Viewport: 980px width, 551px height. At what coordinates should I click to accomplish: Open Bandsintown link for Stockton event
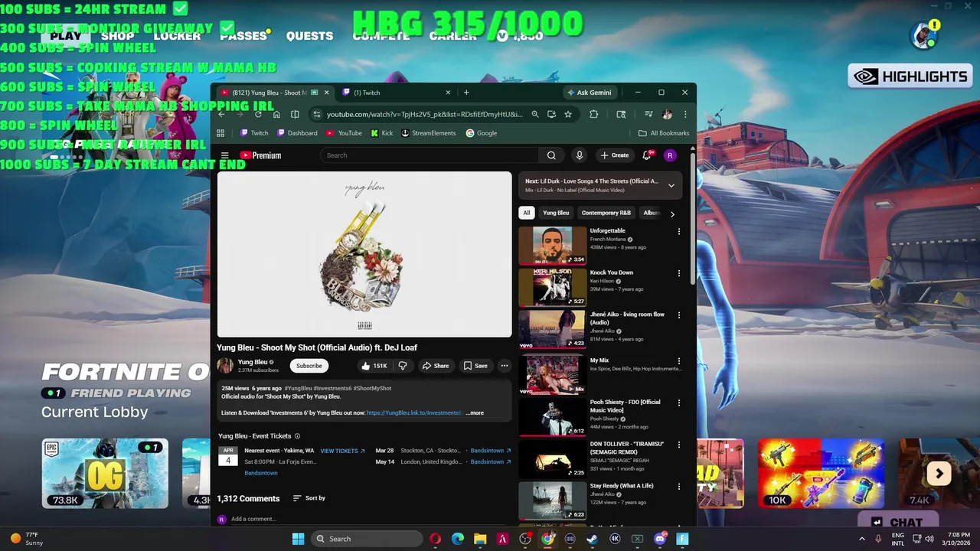[490, 451]
